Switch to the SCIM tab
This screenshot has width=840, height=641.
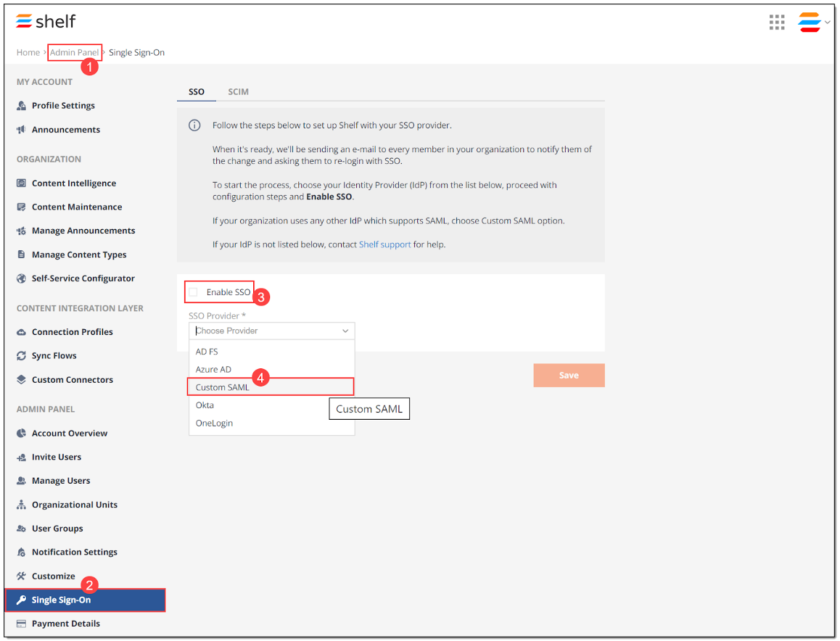coord(239,92)
